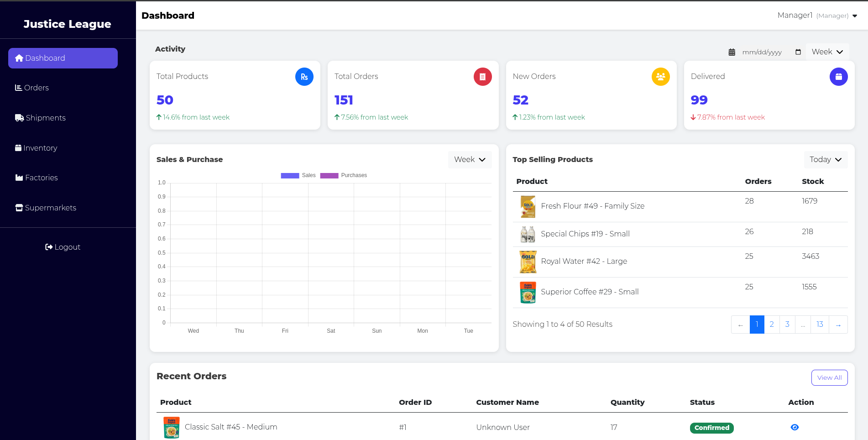The height and width of the screenshot is (440, 868).
Task: Click the Total Products value 50
Action: pyautogui.click(x=165, y=100)
